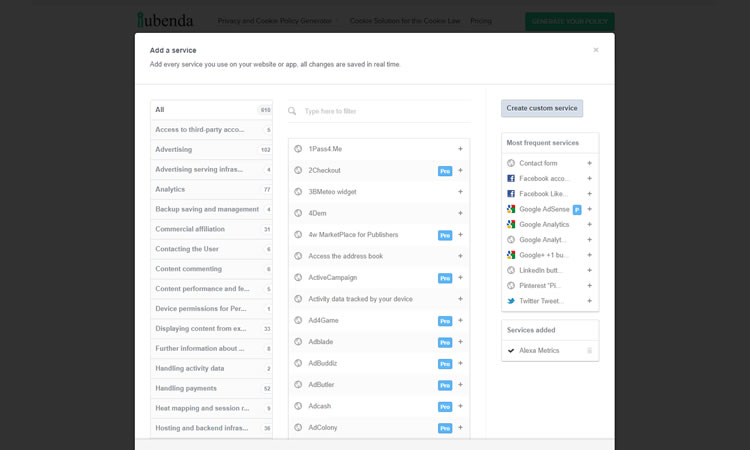This screenshot has height=450, width=750.
Task: Select Heat mapping and session r... category
Action: tap(211, 408)
